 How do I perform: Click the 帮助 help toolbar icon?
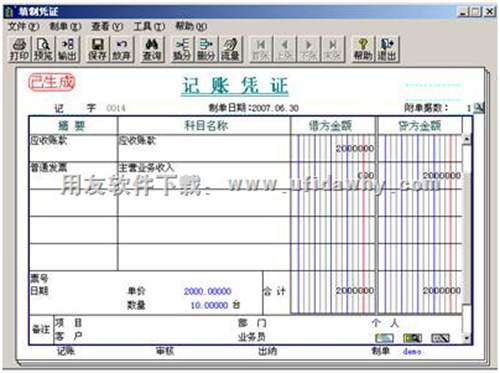click(x=363, y=49)
